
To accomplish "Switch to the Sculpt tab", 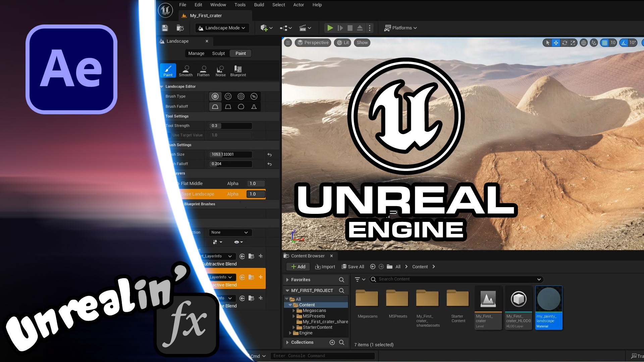I will tap(218, 53).
